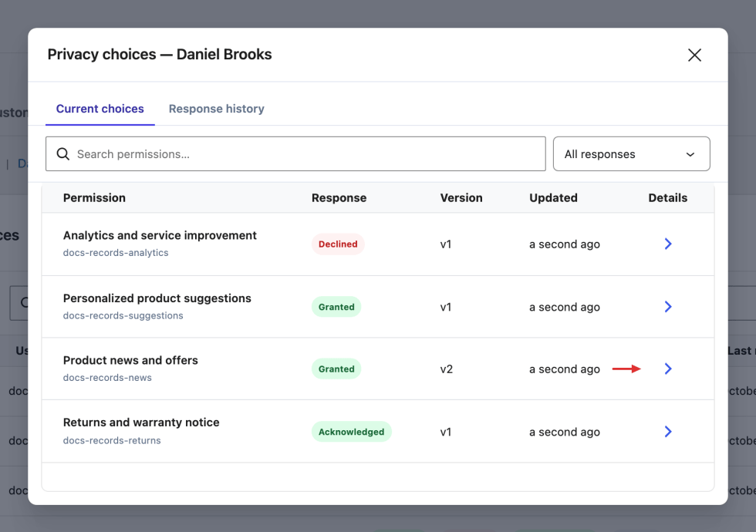Click the Details column header
Image resolution: width=756 pixels, height=532 pixels.
[x=668, y=197]
